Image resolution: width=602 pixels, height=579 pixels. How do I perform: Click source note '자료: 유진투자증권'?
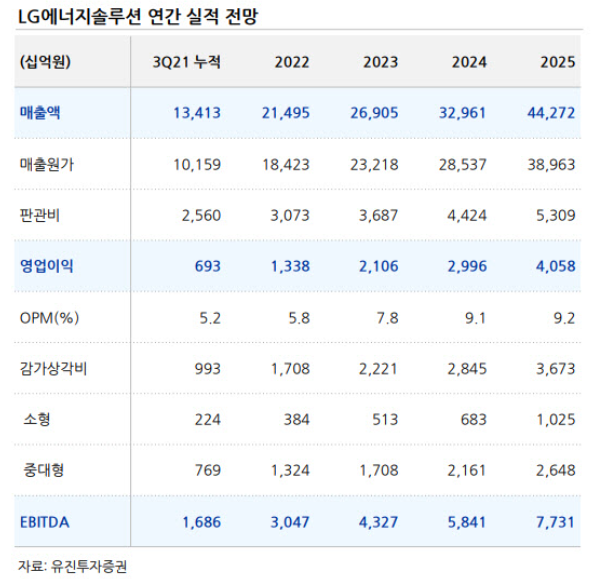(x=72, y=567)
